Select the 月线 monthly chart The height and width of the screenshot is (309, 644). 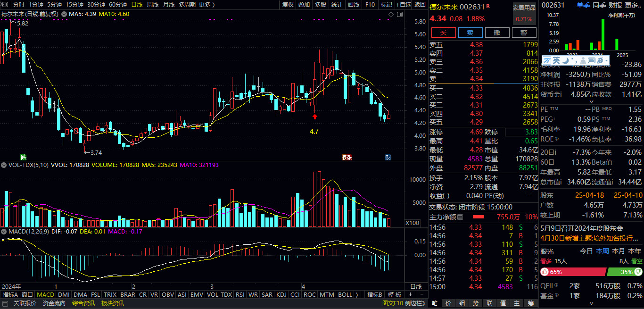168,5
